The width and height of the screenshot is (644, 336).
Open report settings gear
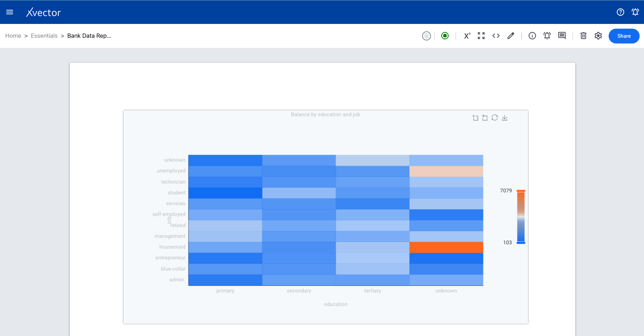[598, 36]
